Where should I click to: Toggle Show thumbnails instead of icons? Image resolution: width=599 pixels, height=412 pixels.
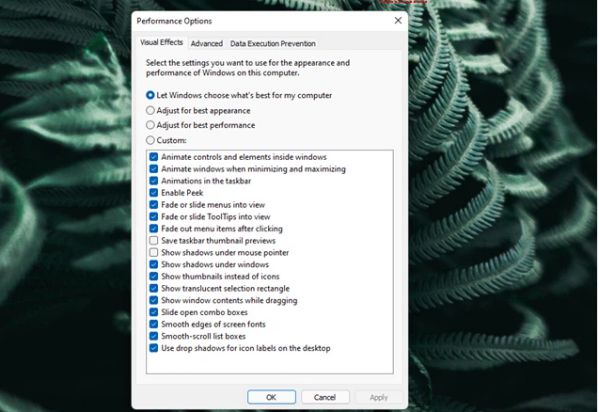pos(154,276)
